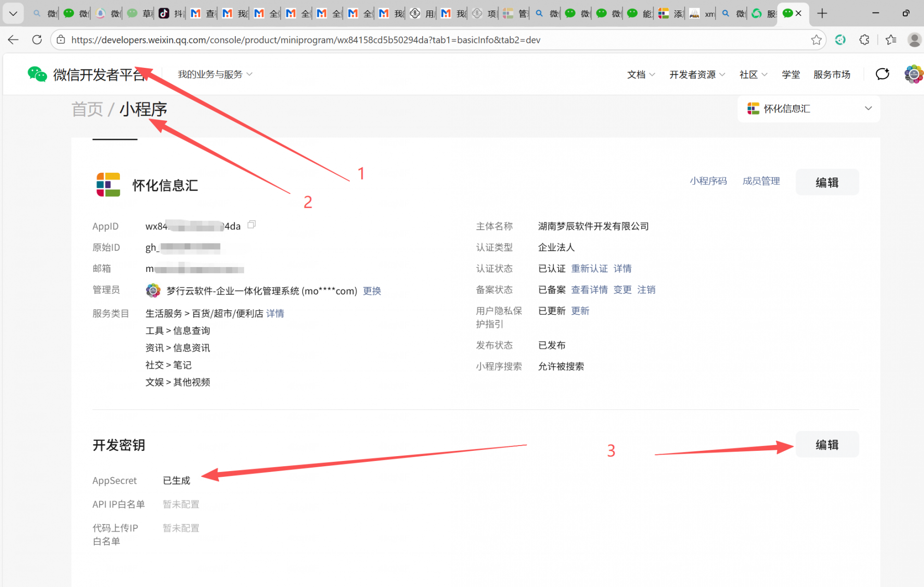Open 服务市场 in the top navigation
The image size is (924, 587).
pyautogui.click(x=832, y=75)
